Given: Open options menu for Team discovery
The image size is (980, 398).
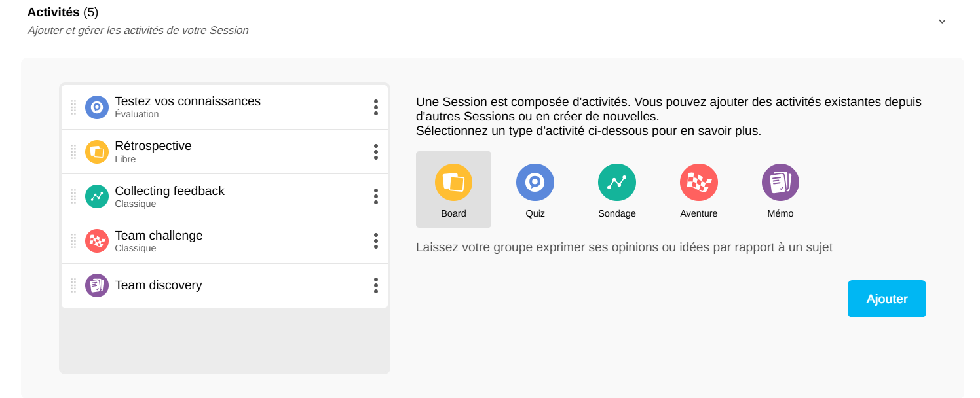Looking at the screenshot, I should pyautogui.click(x=376, y=285).
